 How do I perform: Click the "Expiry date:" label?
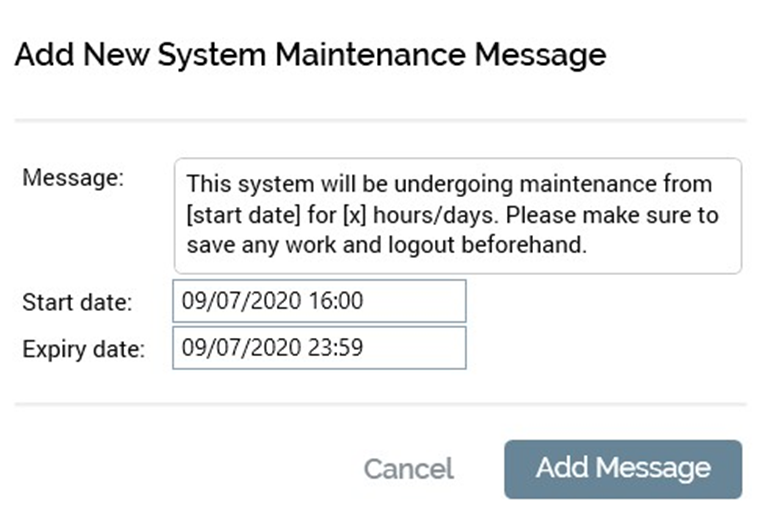84,350
